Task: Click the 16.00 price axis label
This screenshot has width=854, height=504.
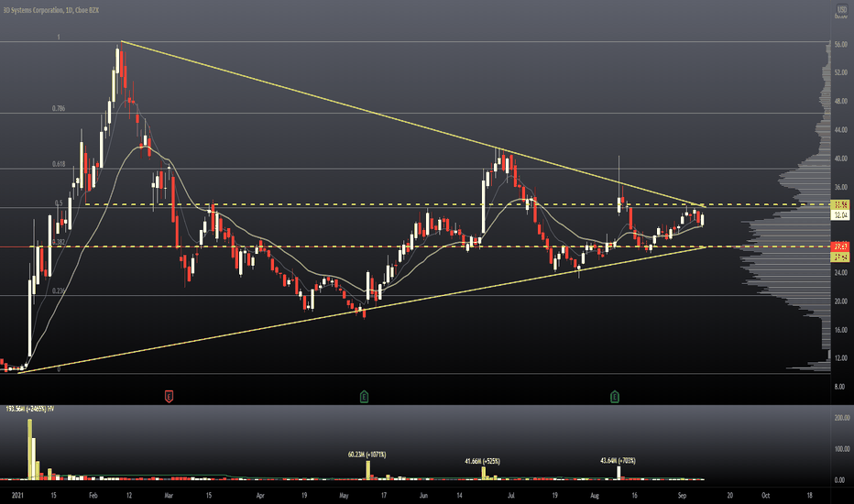Action: 840,330
